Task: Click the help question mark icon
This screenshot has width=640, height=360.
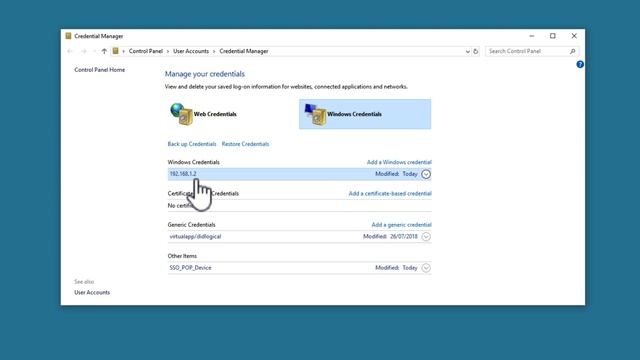Action: pyautogui.click(x=580, y=64)
